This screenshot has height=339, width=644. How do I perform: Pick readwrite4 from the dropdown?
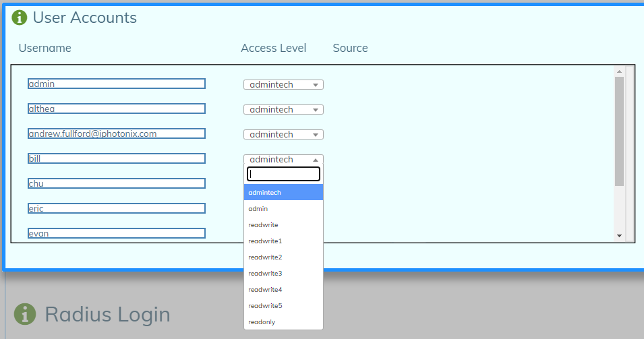(x=283, y=290)
